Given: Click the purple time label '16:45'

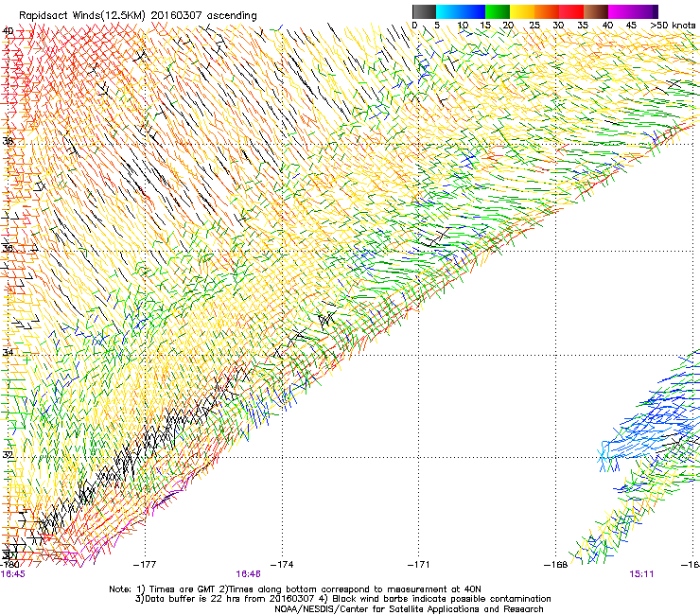Looking at the screenshot, I should coord(13,574).
